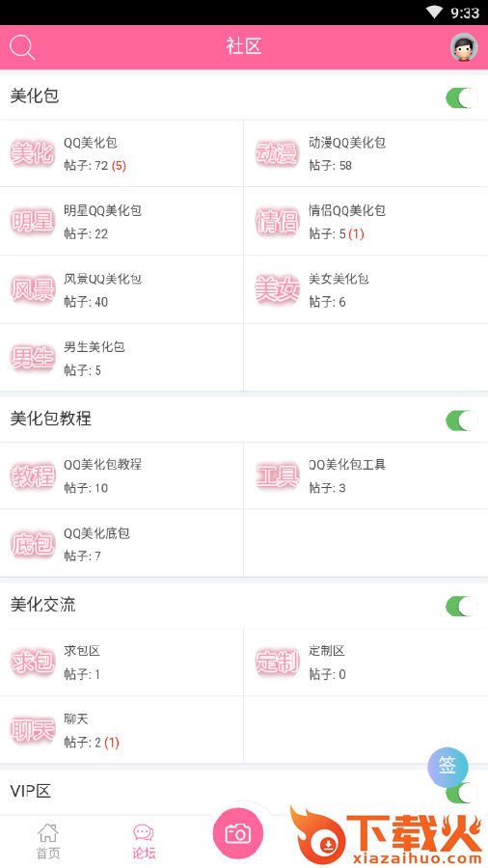Screen dimensions: 488x868
Task: Select the 求包 forum icon
Action: pos(33,662)
